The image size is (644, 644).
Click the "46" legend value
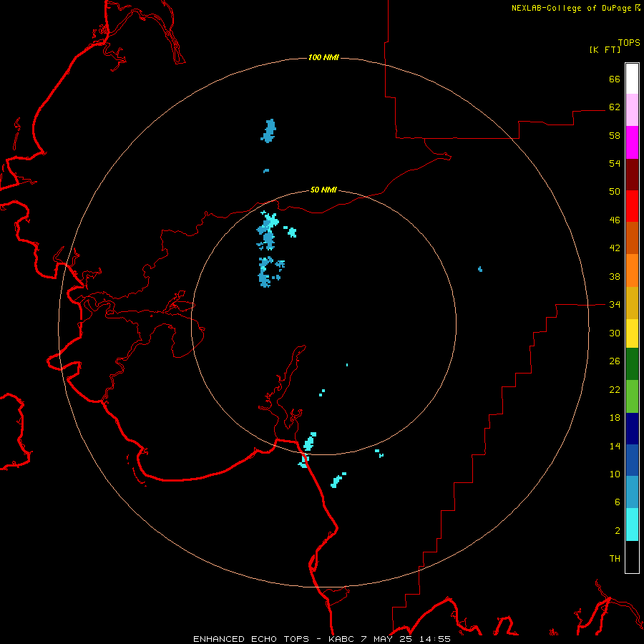point(615,220)
